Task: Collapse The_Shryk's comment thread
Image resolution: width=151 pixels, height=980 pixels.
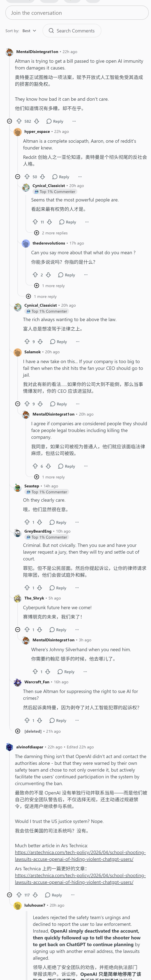Action: 18,630
